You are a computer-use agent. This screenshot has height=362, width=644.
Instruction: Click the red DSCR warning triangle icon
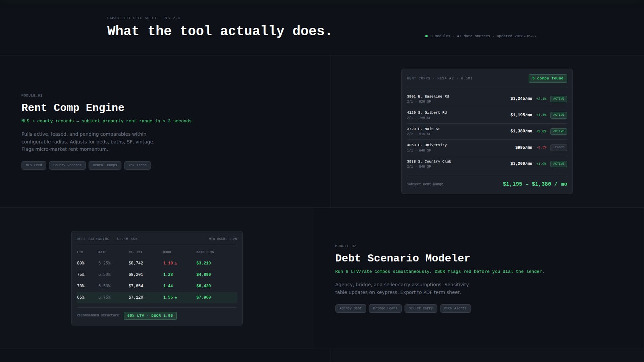point(176,263)
